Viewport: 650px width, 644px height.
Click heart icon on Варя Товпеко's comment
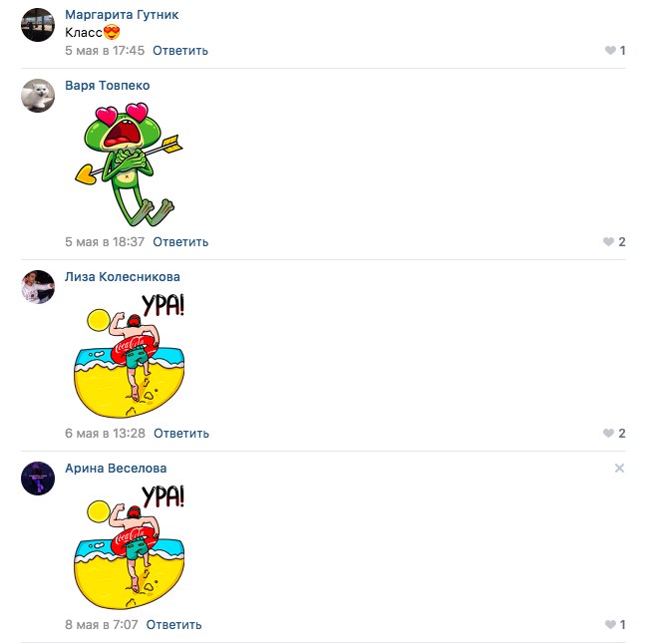point(608,242)
